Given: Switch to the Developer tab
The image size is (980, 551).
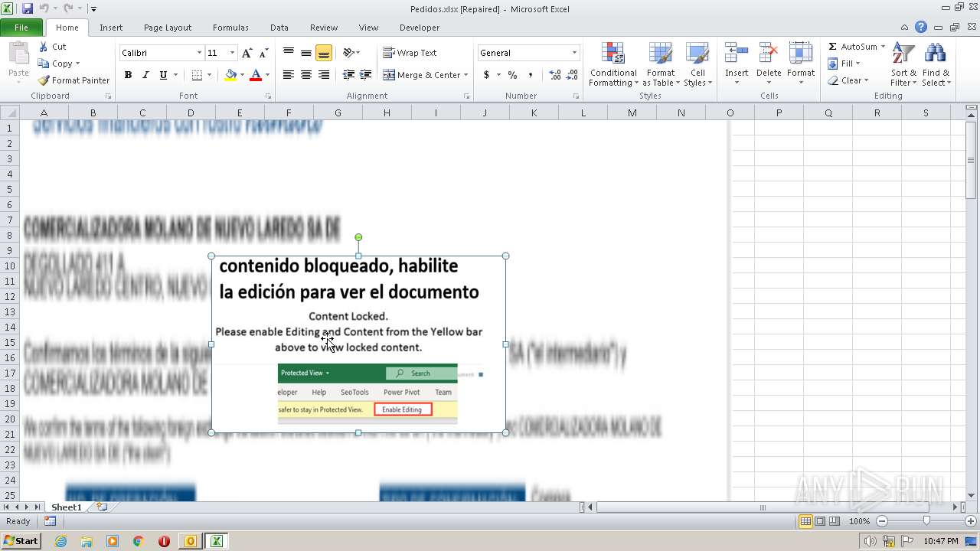Looking at the screenshot, I should point(420,28).
